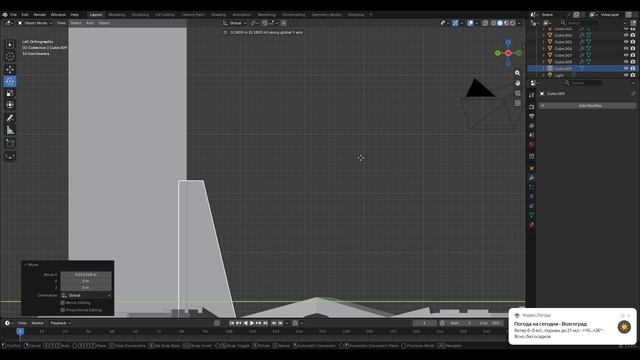Screen dimensions: 640x360
Task: Open the viewport Add menu
Action: [89, 23]
